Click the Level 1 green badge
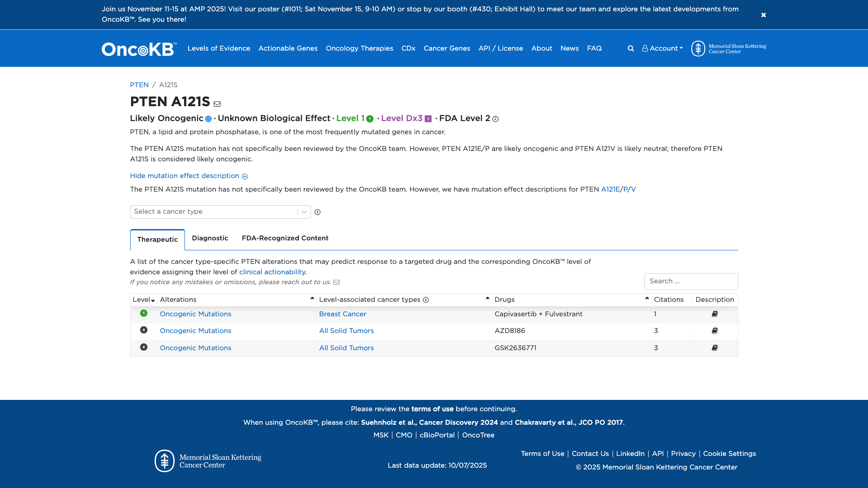This screenshot has height=488, width=868. 370,119
